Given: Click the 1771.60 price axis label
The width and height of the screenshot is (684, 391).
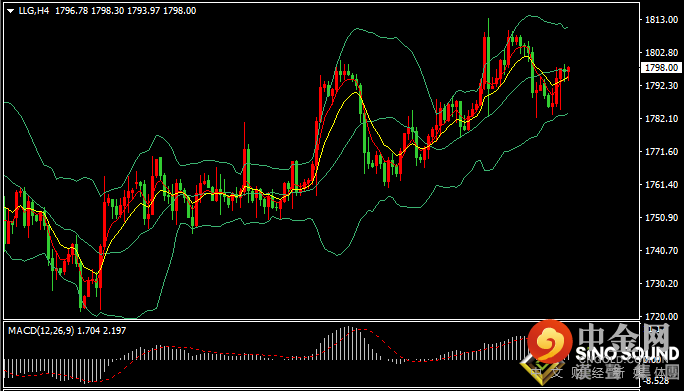Looking at the screenshot, I should pos(662,151).
